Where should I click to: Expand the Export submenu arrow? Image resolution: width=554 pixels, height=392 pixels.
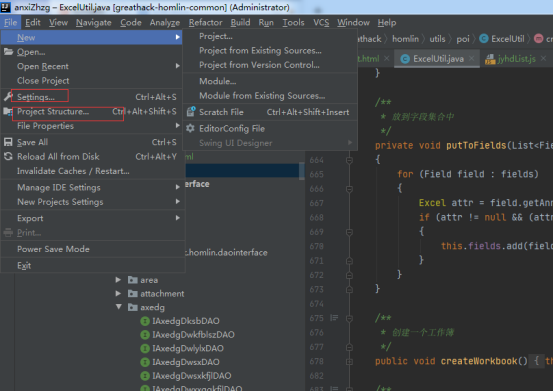(178, 218)
